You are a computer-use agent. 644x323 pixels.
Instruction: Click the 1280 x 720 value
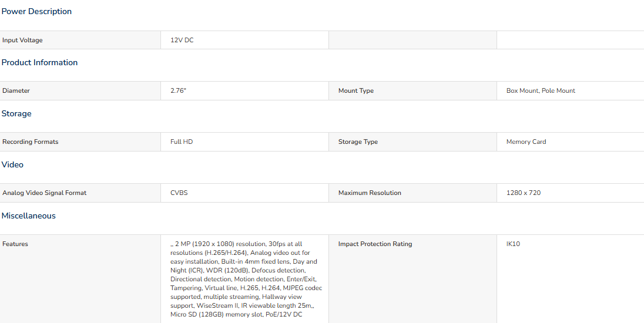523,193
